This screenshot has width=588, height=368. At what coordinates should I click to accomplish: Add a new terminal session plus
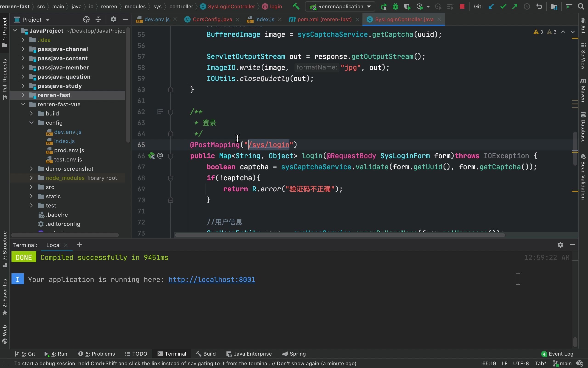point(79,245)
